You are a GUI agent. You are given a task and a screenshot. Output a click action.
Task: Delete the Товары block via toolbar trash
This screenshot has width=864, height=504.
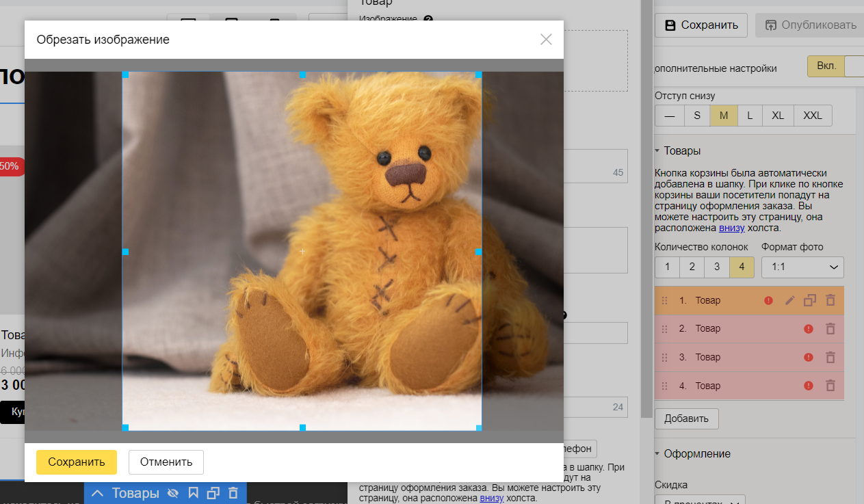click(233, 493)
